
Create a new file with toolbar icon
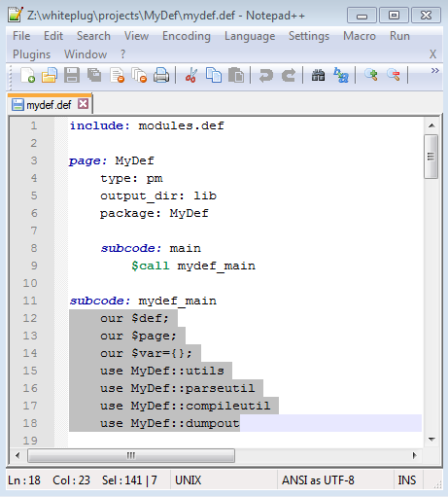(x=28, y=75)
